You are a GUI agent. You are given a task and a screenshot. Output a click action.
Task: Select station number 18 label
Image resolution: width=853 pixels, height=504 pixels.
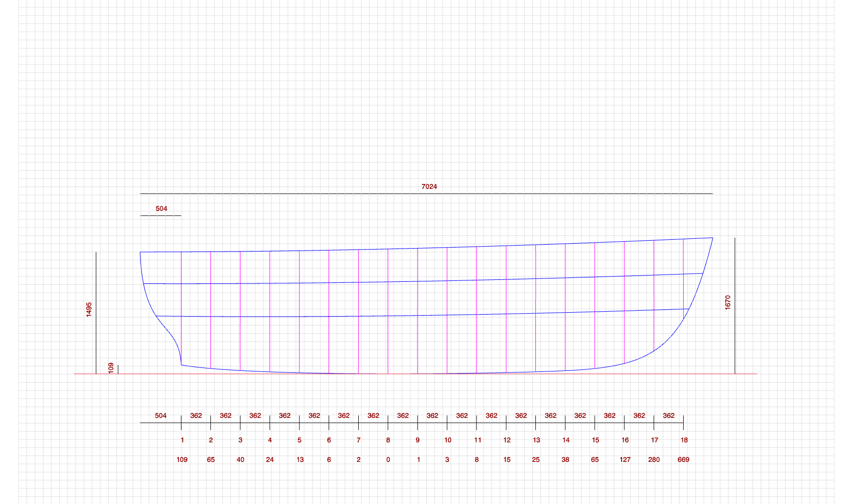coord(684,440)
